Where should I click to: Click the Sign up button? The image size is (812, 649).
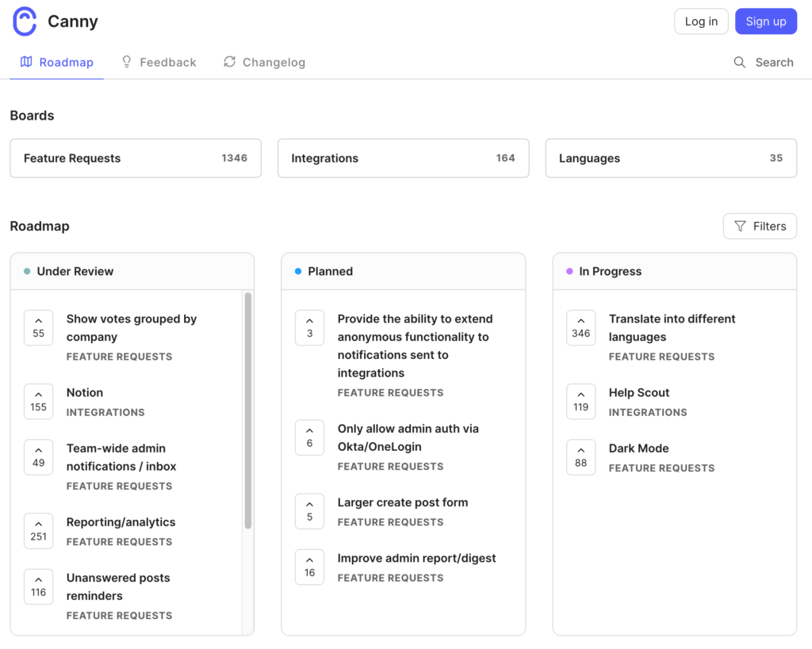click(766, 21)
